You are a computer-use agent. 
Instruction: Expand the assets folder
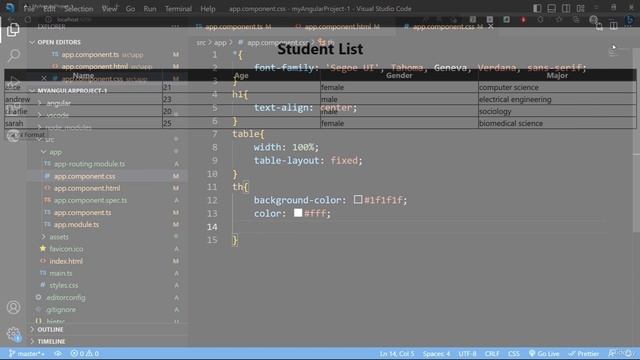coord(59,237)
